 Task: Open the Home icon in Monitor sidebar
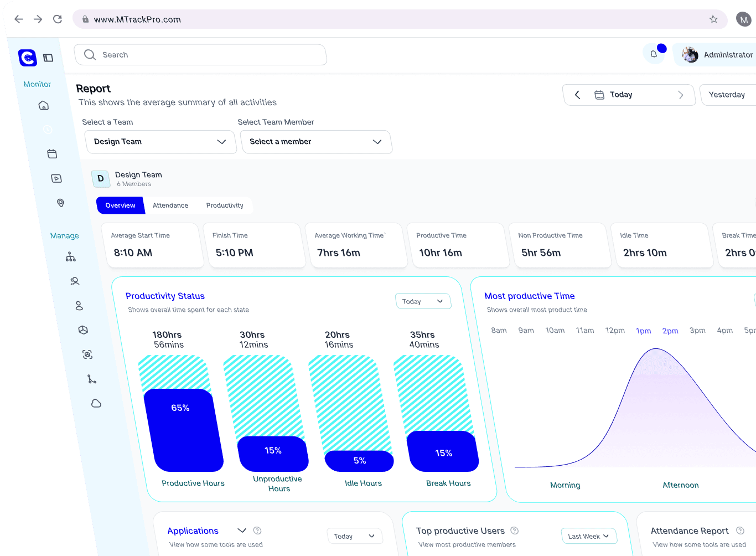point(44,106)
